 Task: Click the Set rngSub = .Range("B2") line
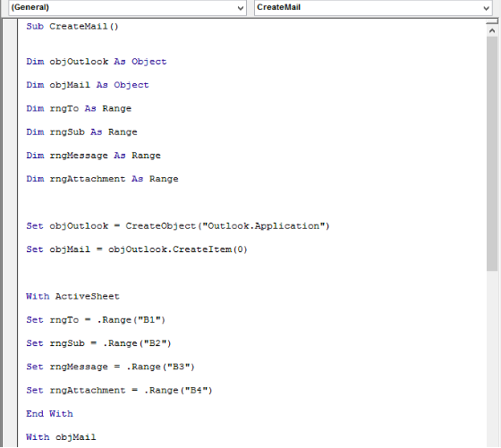pyautogui.click(x=98, y=343)
